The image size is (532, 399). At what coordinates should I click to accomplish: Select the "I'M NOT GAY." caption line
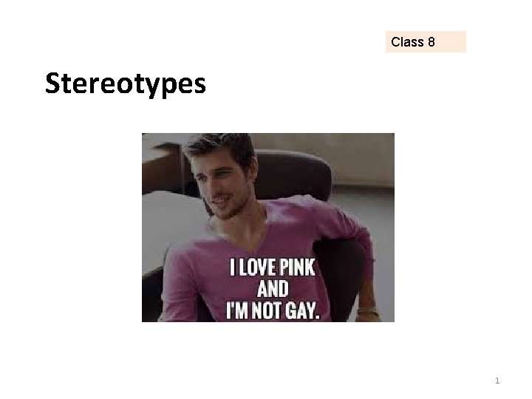tap(273, 310)
